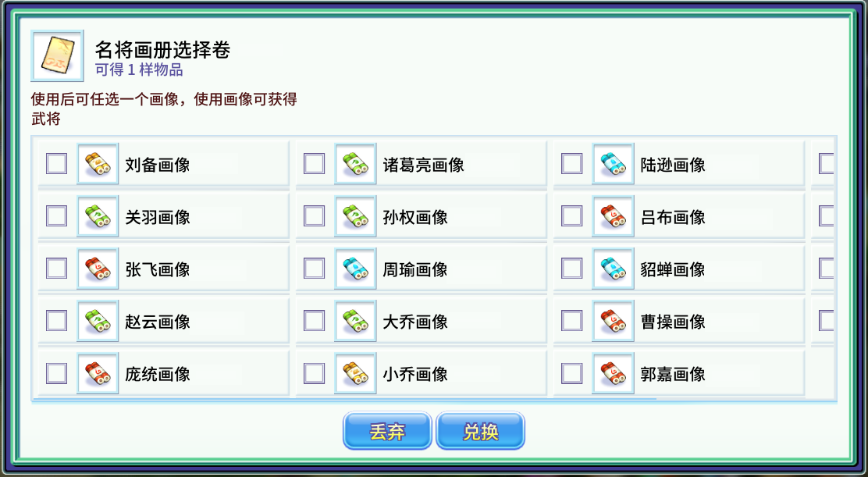
Task: Click the 兑换 button
Action: click(x=481, y=430)
